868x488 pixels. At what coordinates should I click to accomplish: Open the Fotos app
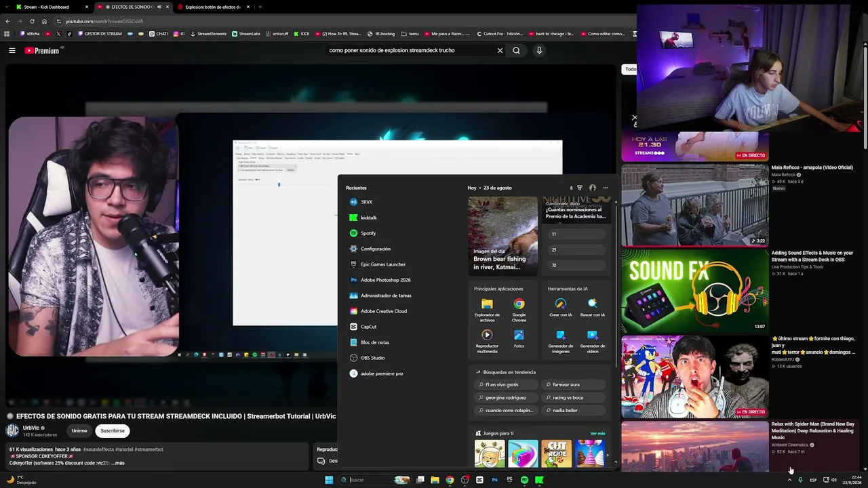coord(519,339)
